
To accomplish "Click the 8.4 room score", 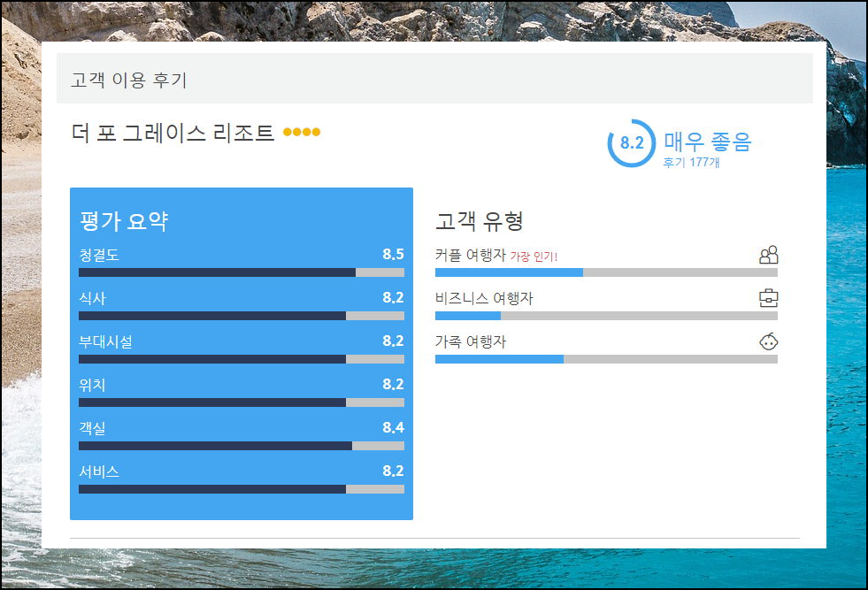I will pyautogui.click(x=393, y=427).
